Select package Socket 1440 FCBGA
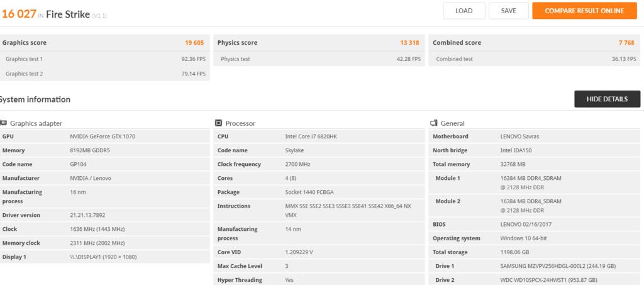 308,192
